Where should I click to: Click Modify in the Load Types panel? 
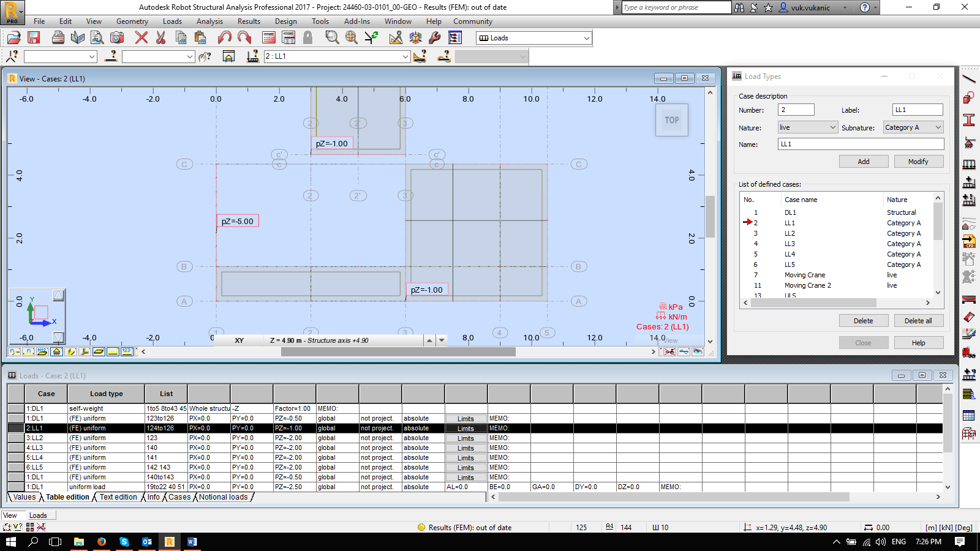click(919, 161)
